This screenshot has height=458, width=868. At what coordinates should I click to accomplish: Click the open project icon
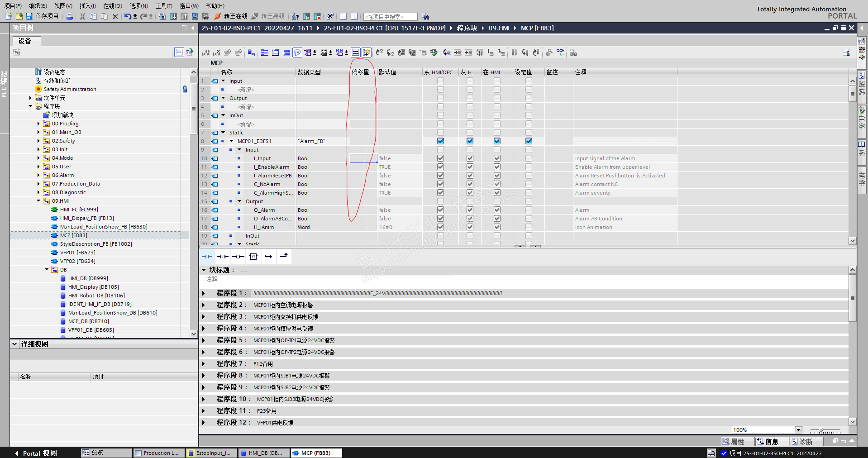pos(19,16)
